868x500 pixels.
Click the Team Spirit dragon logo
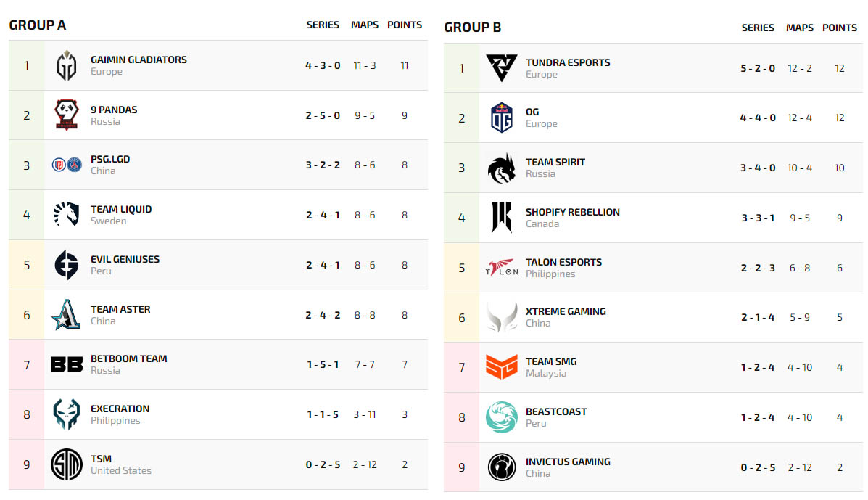coord(502,168)
